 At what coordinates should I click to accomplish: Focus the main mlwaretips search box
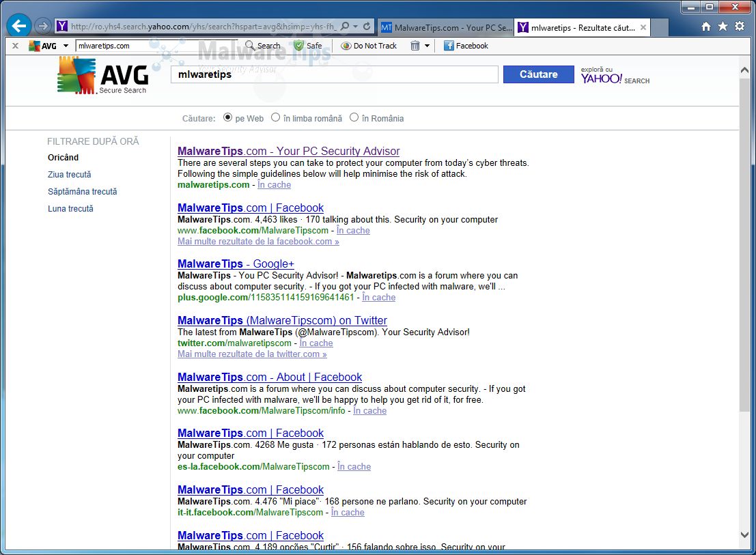[334, 74]
